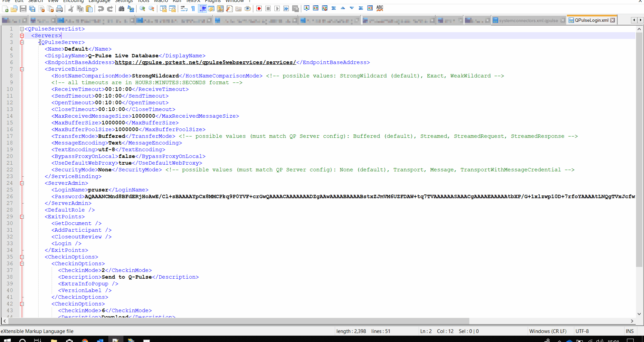The image size is (644, 342).
Task: Click the Save All icon
Action: coord(32,9)
